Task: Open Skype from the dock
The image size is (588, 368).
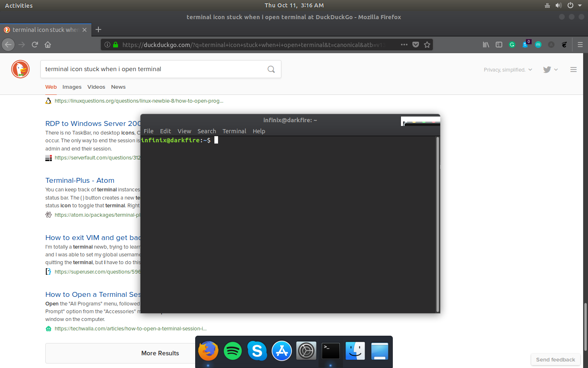Action: 257,351
